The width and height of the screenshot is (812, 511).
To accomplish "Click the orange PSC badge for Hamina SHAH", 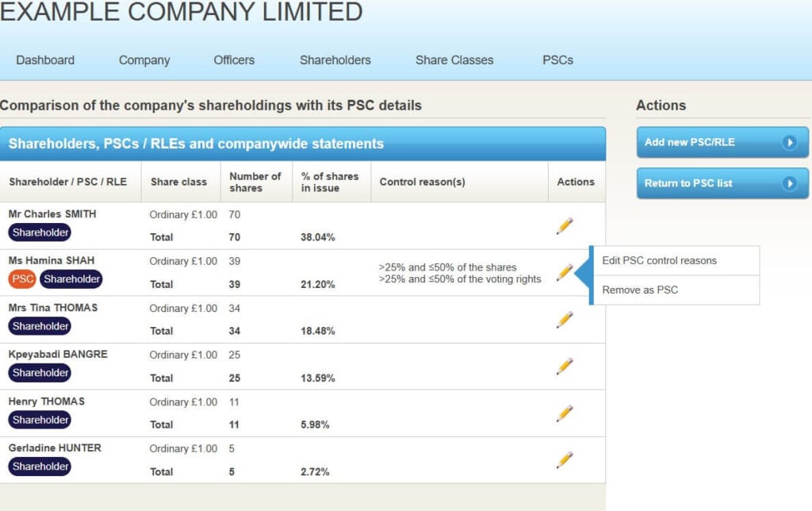I will coord(22,279).
